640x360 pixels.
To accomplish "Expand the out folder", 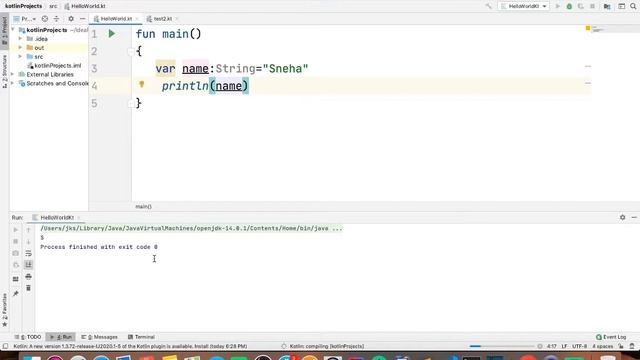I will pyautogui.click(x=20, y=48).
